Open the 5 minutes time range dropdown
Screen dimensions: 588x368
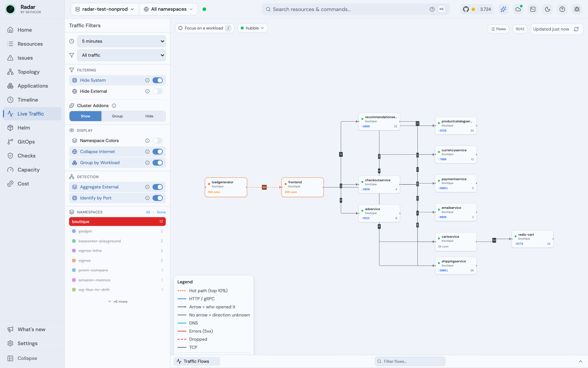[121, 41]
